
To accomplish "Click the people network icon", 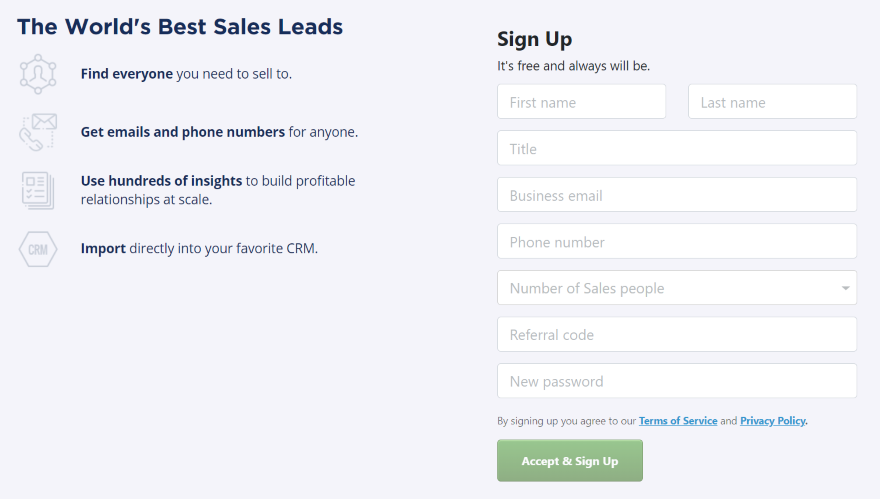I will [x=37, y=75].
